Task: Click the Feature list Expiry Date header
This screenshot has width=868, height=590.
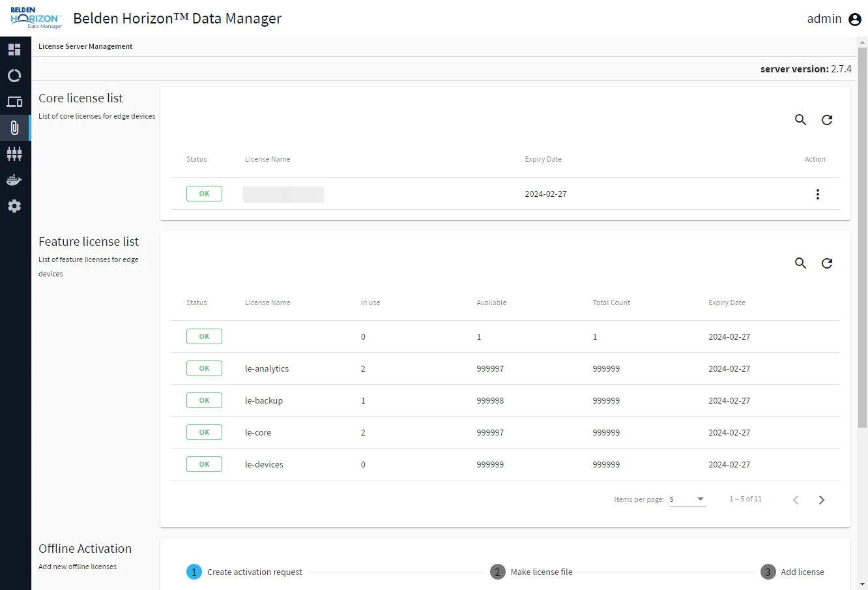Action: (727, 302)
